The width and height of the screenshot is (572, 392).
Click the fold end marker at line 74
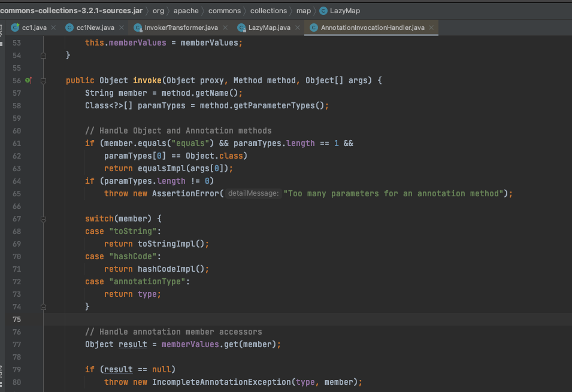click(43, 306)
